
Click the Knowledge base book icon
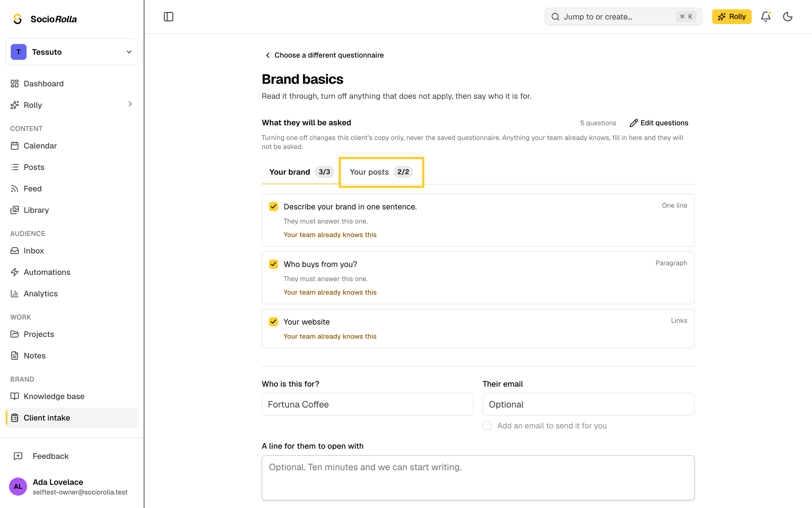[x=14, y=396]
